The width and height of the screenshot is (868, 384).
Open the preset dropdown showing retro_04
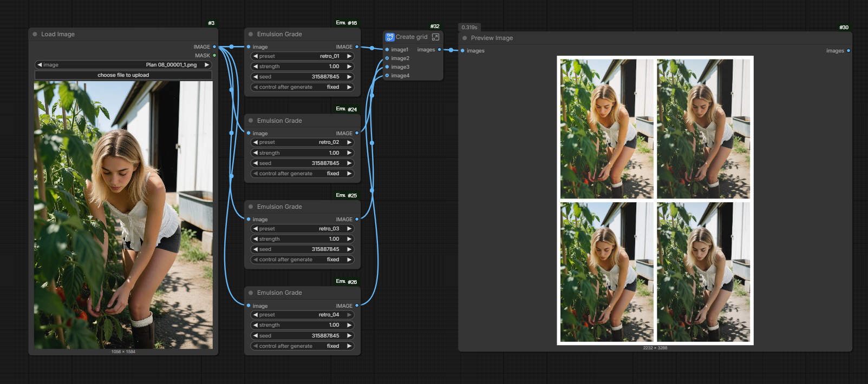pos(303,315)
